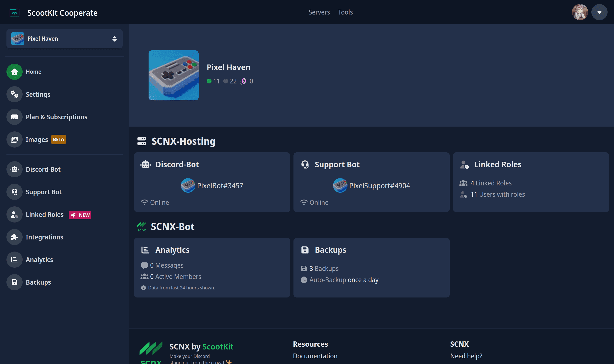
Task: Open the Images BETA section
Action: click(x=37, y=139)
